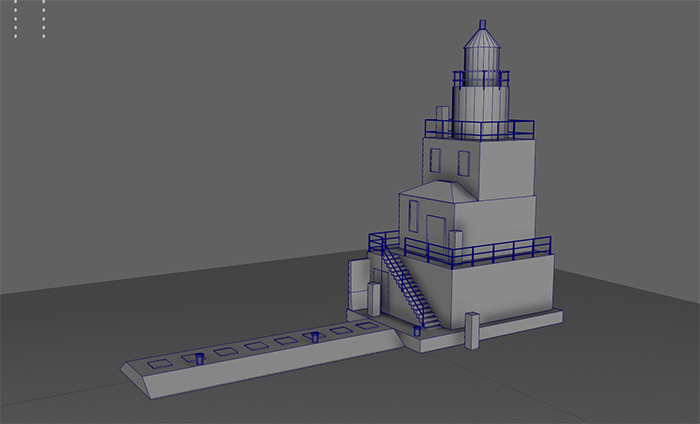Click the door on the middle level
This screenshot has height=424, width=700.
click(435, 232)
